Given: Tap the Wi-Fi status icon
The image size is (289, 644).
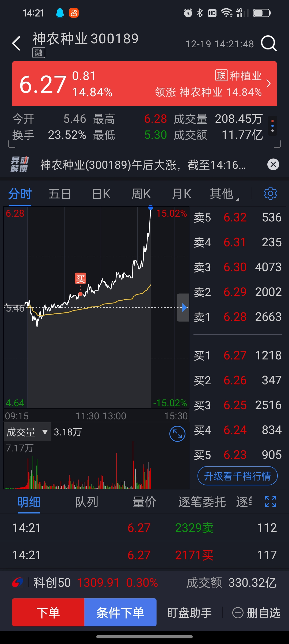Looking at the screenshot, I should [x=227, y=13].
